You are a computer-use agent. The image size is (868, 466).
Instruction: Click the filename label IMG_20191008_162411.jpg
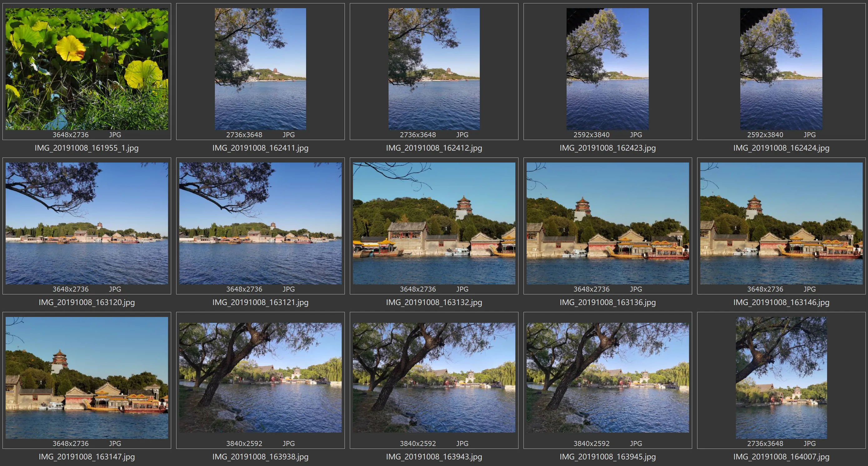point(260,148)
